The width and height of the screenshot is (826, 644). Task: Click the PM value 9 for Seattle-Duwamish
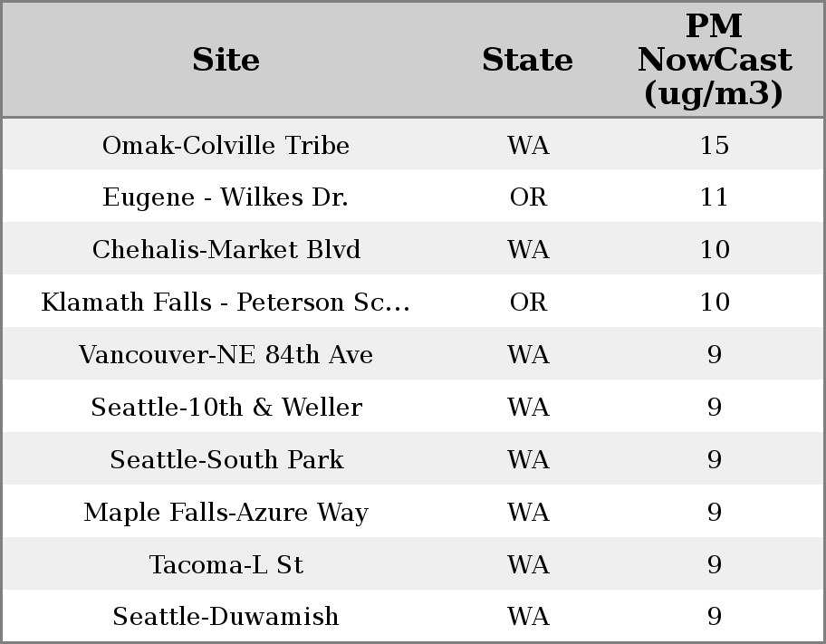click(x=714, y=617)
